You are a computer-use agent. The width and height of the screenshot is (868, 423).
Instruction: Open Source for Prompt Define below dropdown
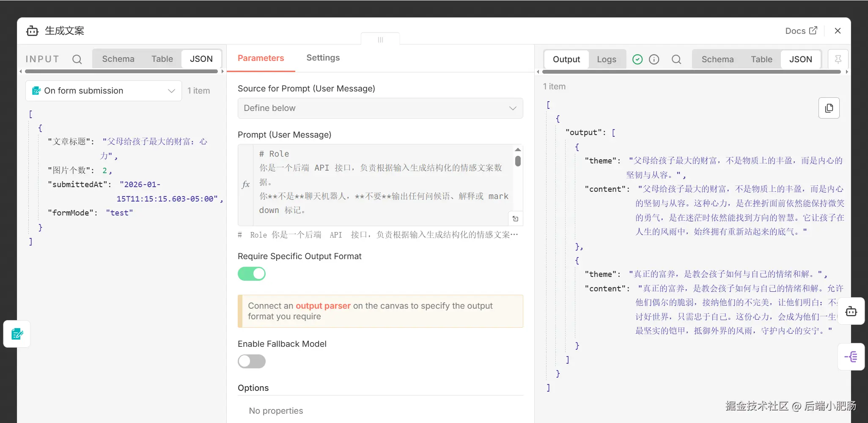click(380, 108)
